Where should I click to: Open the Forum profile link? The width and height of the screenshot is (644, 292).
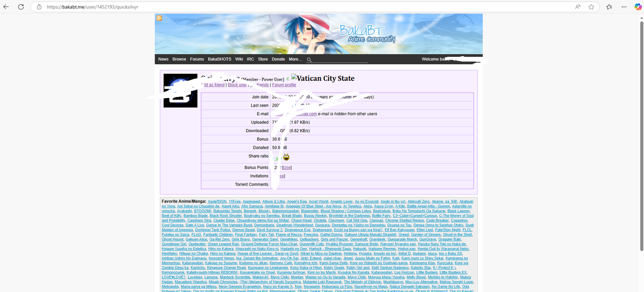tap(284, 85)
